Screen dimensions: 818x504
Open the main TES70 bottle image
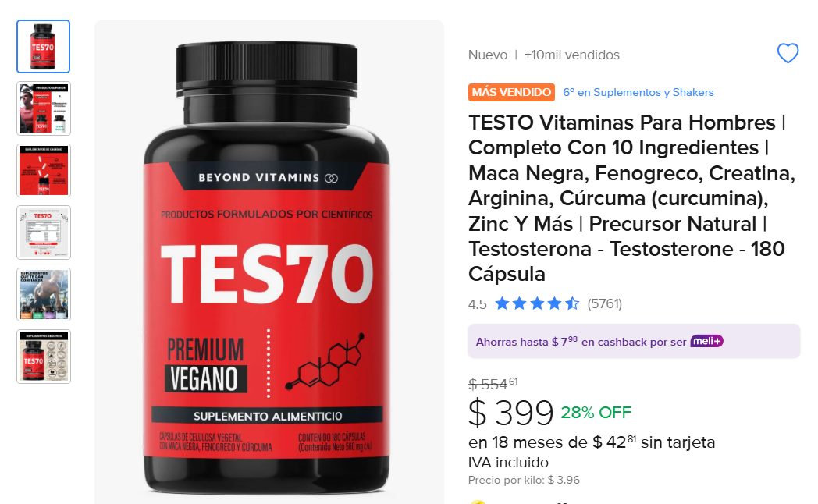click(x=267, y=267)
